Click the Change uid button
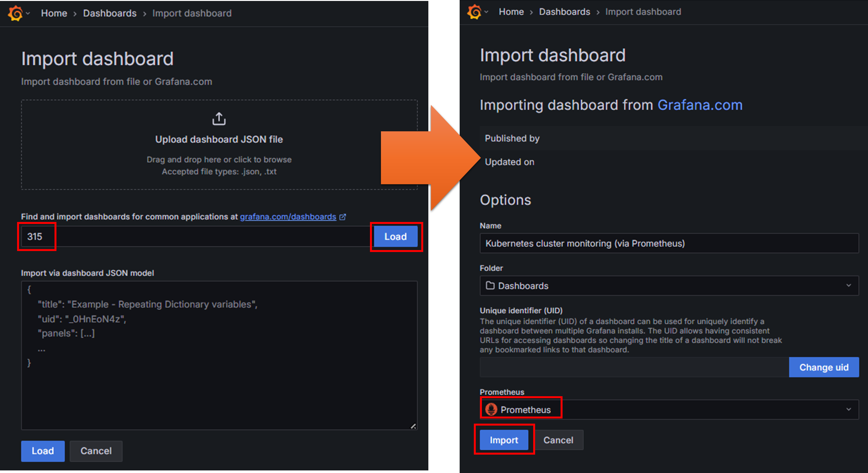The image size is (868, 473). [823, 367]
